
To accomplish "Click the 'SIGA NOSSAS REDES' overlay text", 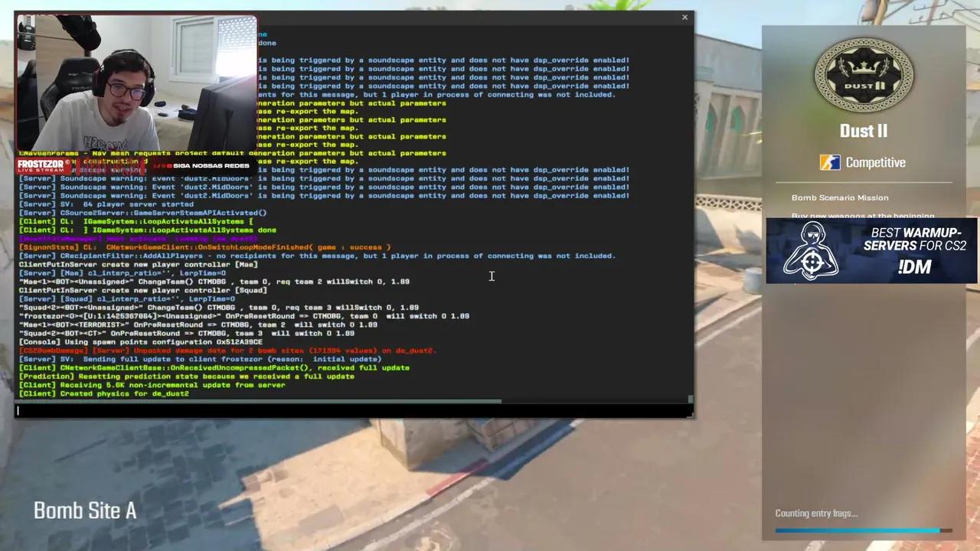I will tap(211, 165).
